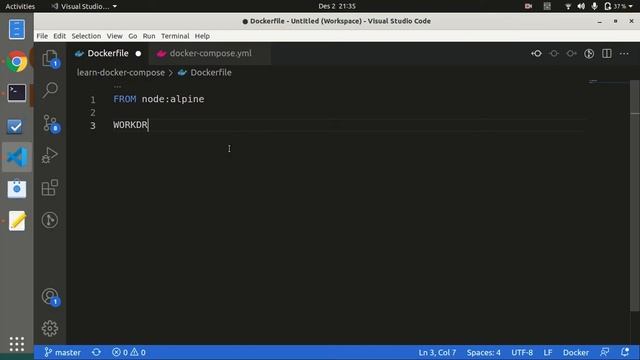Click the Open Changes icon in editor toolbar
Image resolution: width=640 pixels, height=360 pixels.
536,53
